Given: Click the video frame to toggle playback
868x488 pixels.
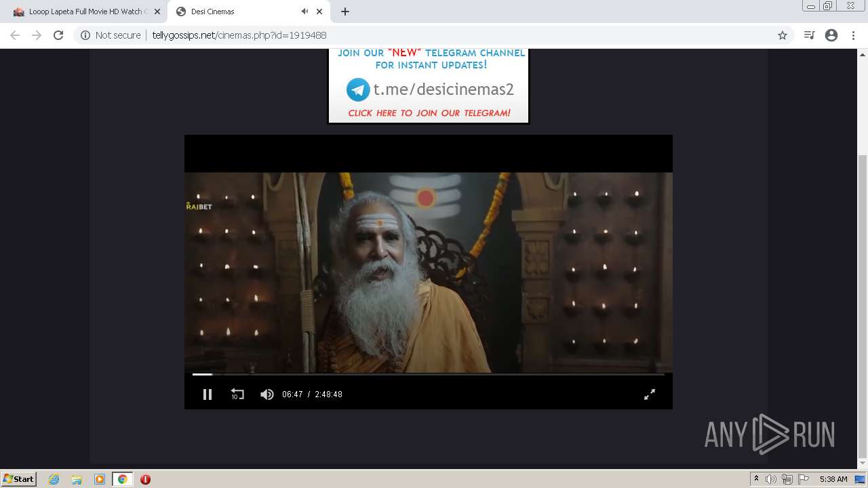Looking at the screenshot, I should [429, 272].
